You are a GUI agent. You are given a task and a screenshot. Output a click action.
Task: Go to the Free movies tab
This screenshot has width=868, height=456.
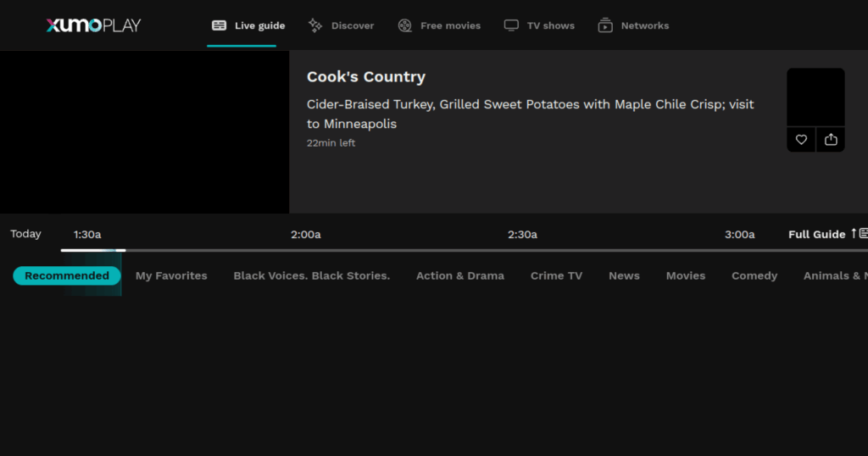tap(440, 25)
